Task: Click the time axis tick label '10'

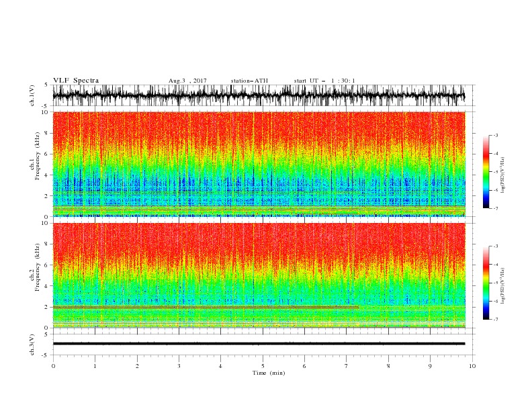Action: (x=472, y=366)
